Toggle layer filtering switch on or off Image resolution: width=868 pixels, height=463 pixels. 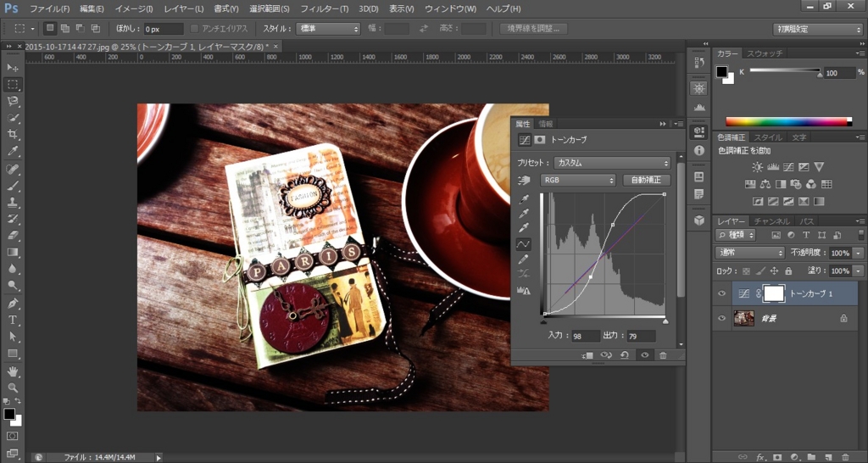click(861, 235)
